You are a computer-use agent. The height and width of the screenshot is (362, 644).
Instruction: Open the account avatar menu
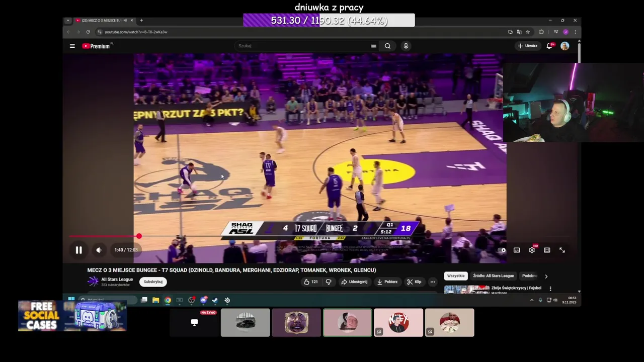pos(565,46)
